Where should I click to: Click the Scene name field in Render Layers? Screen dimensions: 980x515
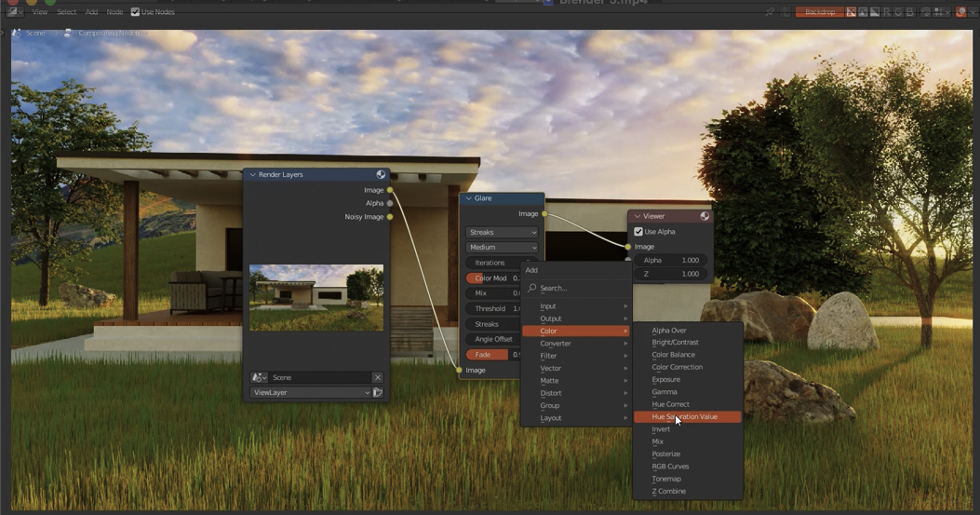point(321,377)
